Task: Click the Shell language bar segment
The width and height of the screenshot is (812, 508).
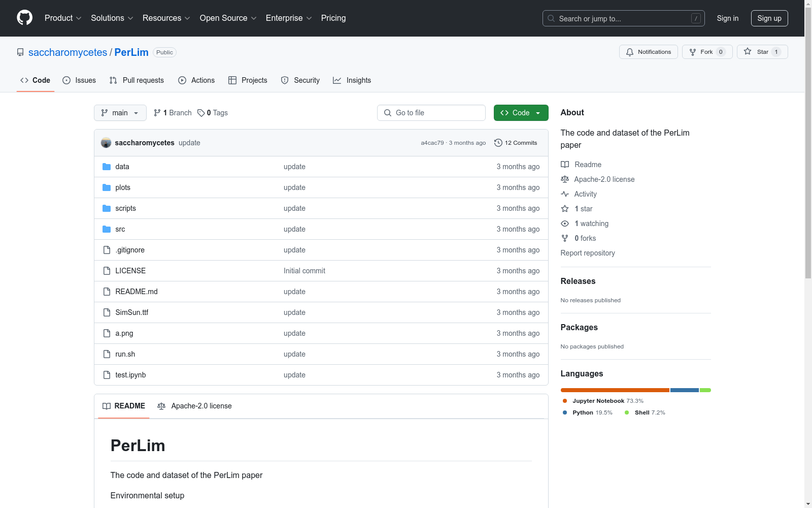Action: pos(705,390)
